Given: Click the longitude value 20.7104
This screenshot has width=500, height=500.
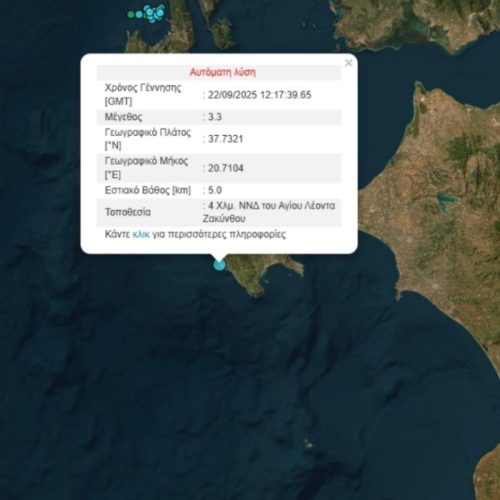Looking at the screenshot, I should click(226, 168).
